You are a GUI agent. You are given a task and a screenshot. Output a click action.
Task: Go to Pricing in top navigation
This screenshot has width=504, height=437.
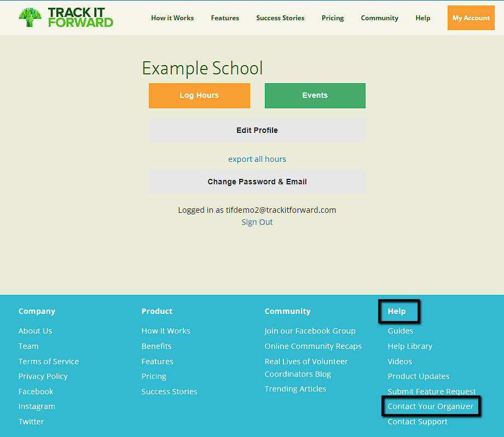(333, 18)
